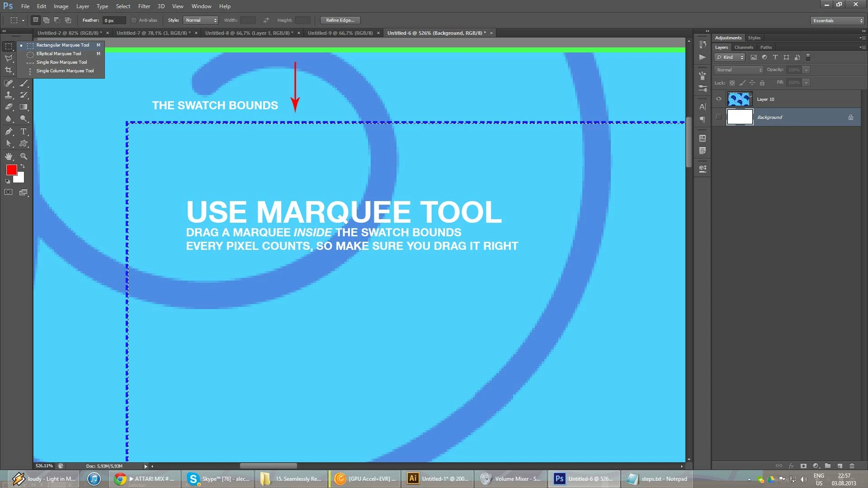Open the Filter menu
The image size is (868, 488).
tap(144, 6)
